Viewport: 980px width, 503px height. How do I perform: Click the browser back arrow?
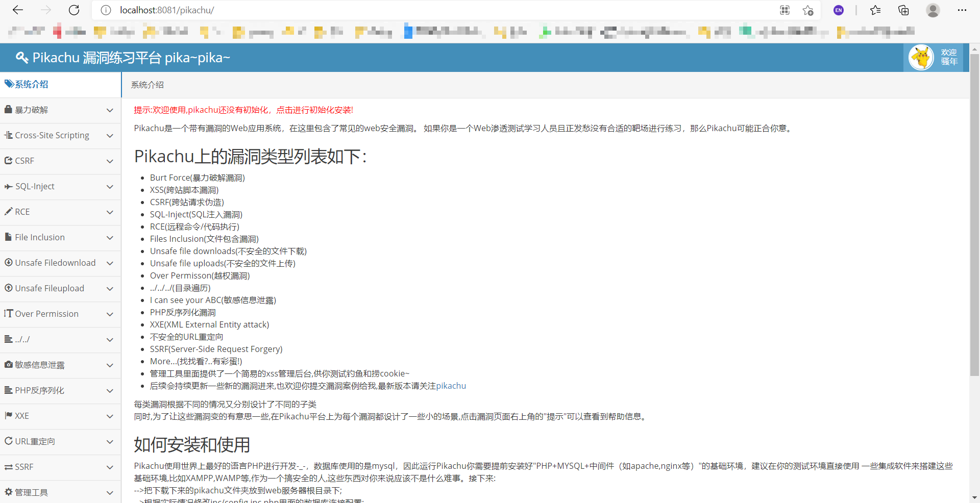(18, 10)
